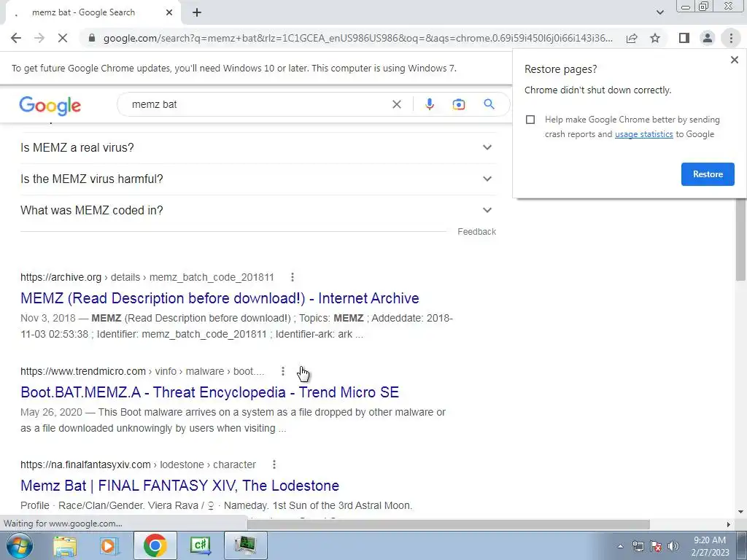Open options dots for trendmicro result
The width and height of the screenshot is (747, 560).
(x=283, y=371)
